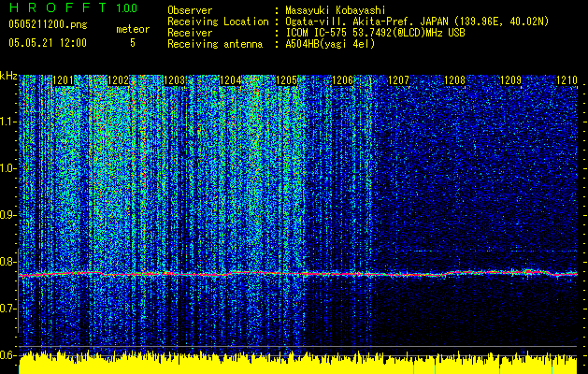
Task: Click the 1209 time marker
Action: click(x=511, y=80)
